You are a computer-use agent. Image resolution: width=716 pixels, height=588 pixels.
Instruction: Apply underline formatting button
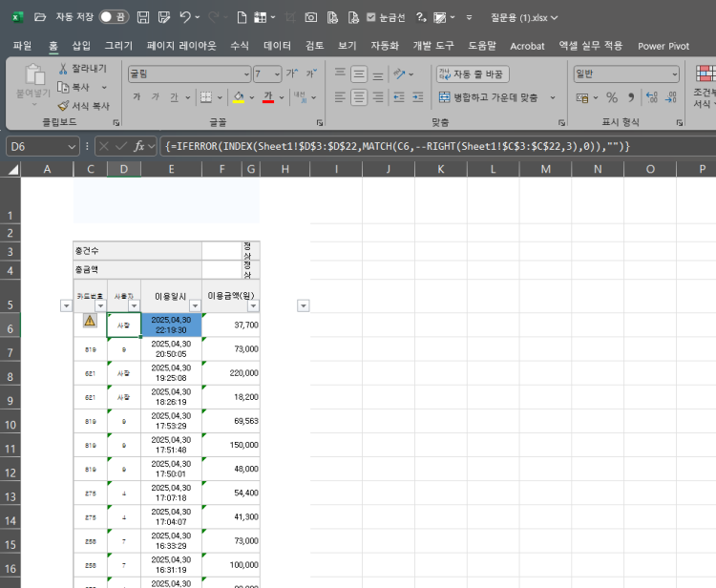coord(174,96)
